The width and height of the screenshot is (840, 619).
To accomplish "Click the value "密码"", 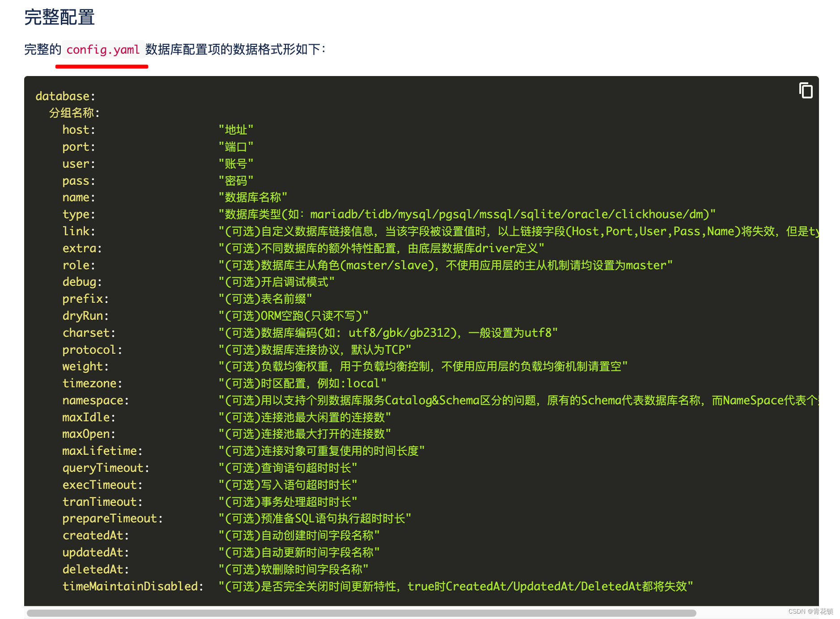I will coord(236,181).
